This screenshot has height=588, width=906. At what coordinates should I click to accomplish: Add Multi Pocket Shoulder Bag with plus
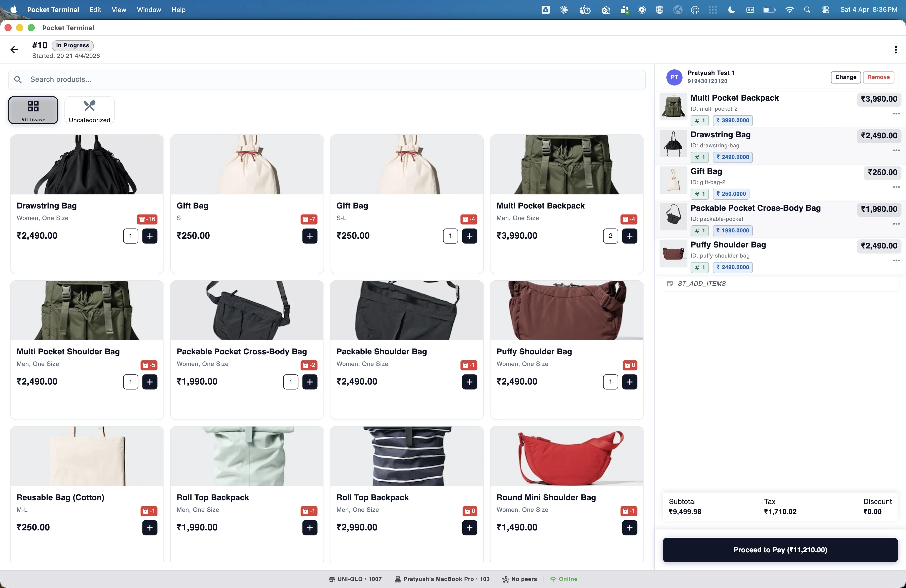click(149, 382)
